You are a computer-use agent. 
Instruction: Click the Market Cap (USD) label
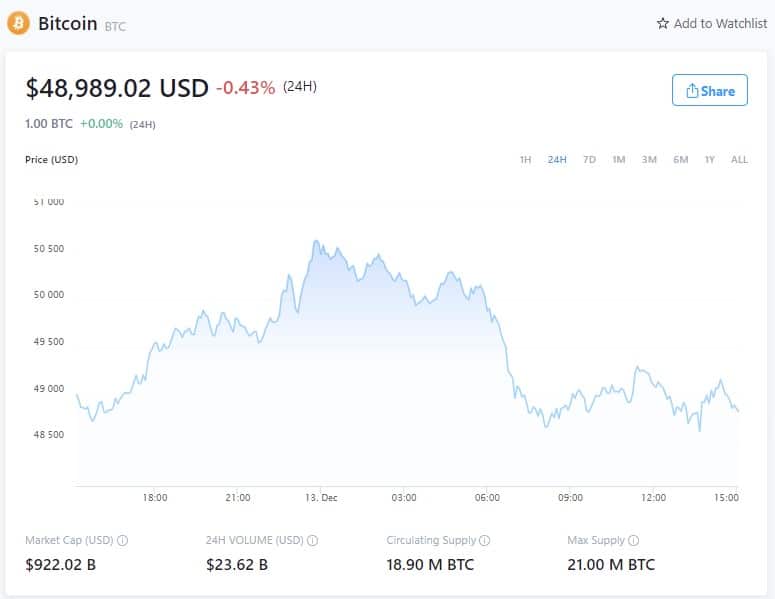(x=69, y=540)
